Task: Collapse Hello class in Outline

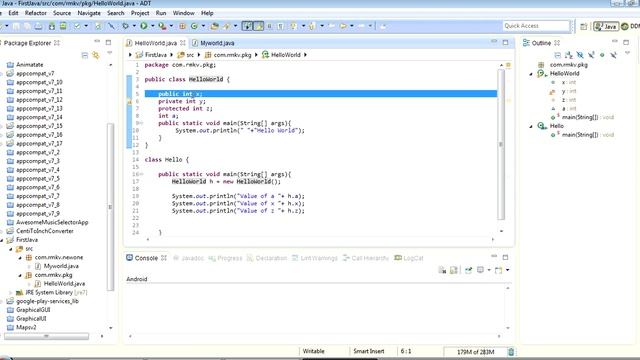Action: pyautogui.click(x=531, y=126)
